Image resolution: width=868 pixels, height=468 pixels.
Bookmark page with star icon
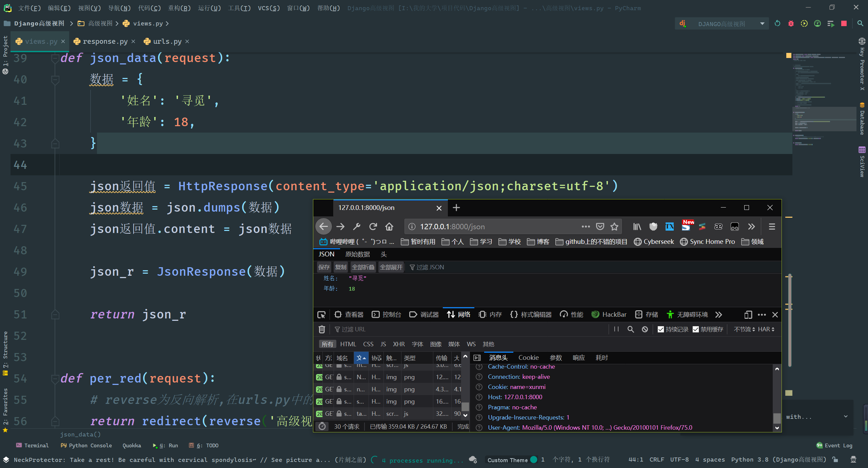tap(614, 227)
